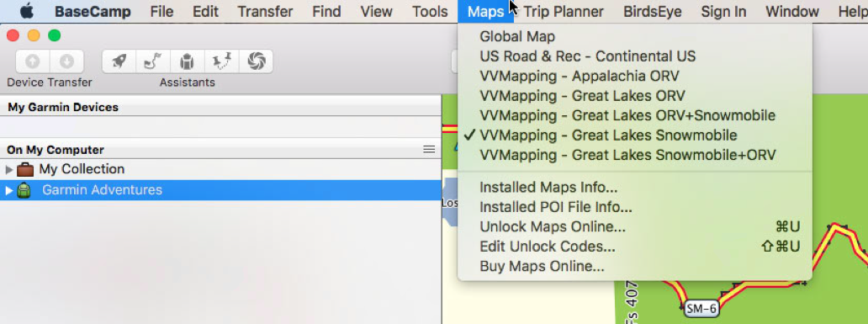Zoom the BaseCamp window with green button
Screen dimensions: 868x324
[54, 36]
